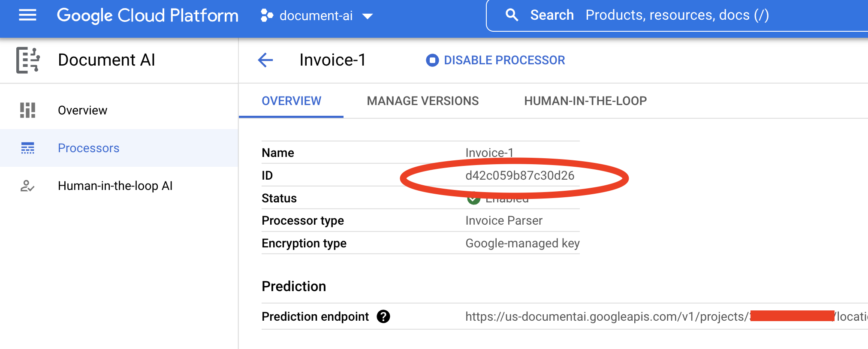Click the Processors list icon in sidebar
The height and width of the screenshot is (349, 868).
point(27,148)
